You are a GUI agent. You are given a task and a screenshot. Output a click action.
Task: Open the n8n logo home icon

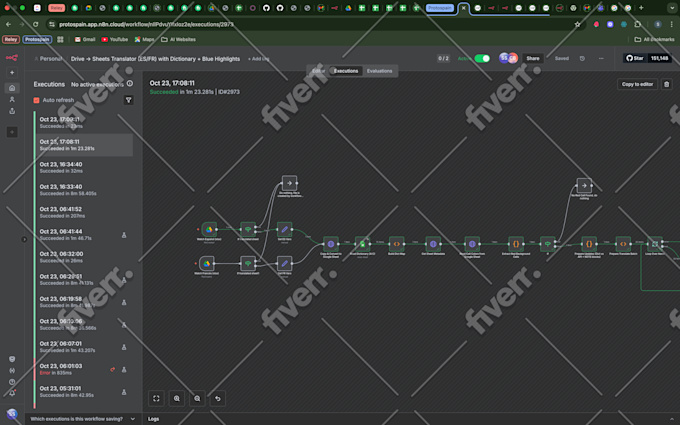(x=12, y=58)
